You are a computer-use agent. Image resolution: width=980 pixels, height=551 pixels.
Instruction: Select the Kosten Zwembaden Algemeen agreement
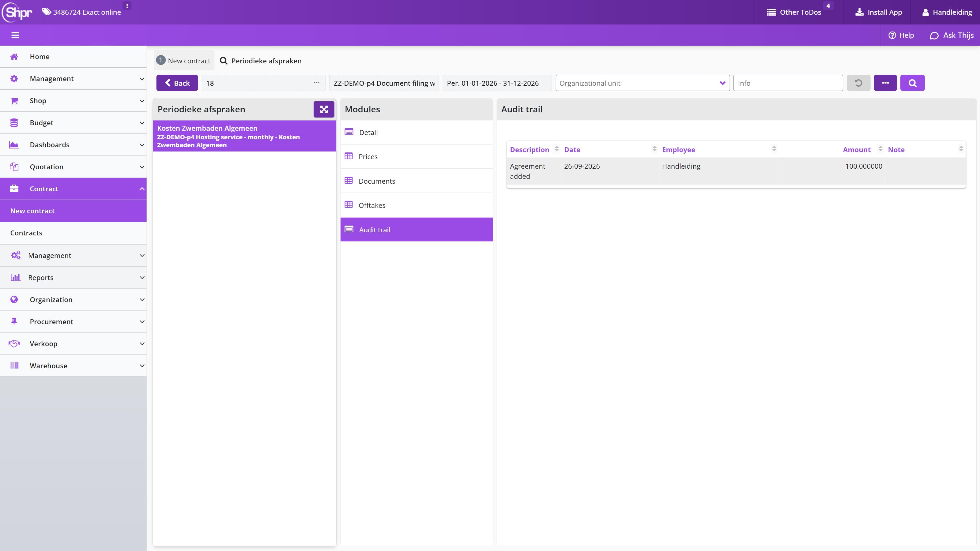pos(244,136)
